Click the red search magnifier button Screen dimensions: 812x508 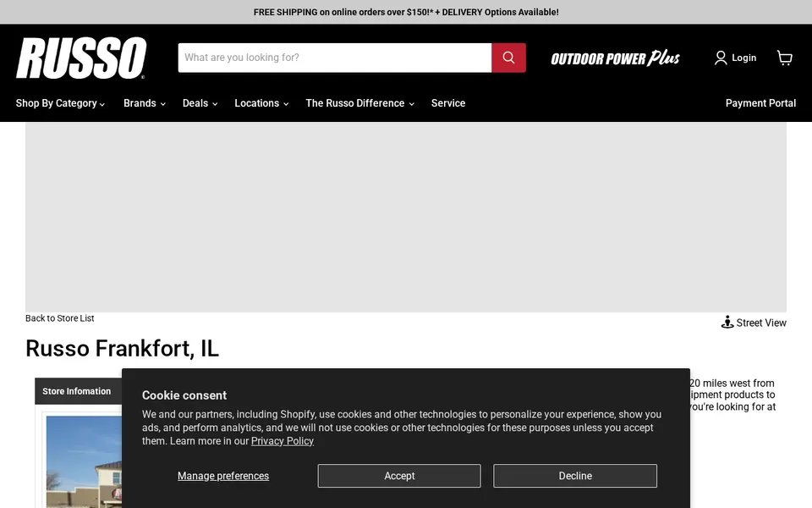coord(508,58)
